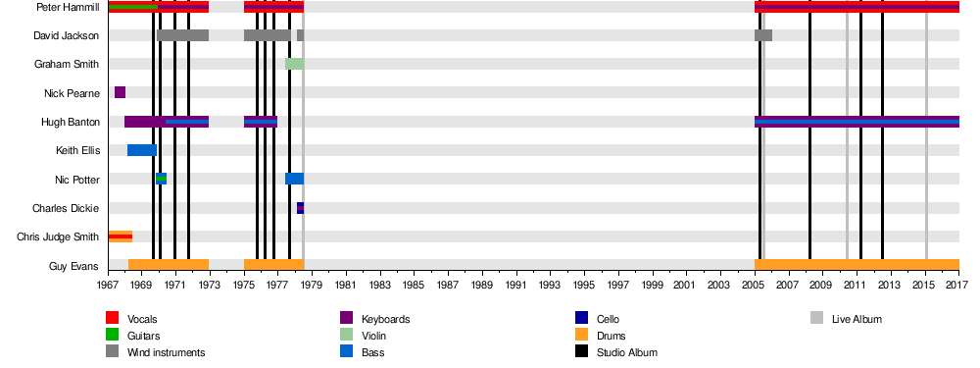
Task: Click the red Vocals legend swatch
Action: [x=113, y=318]
